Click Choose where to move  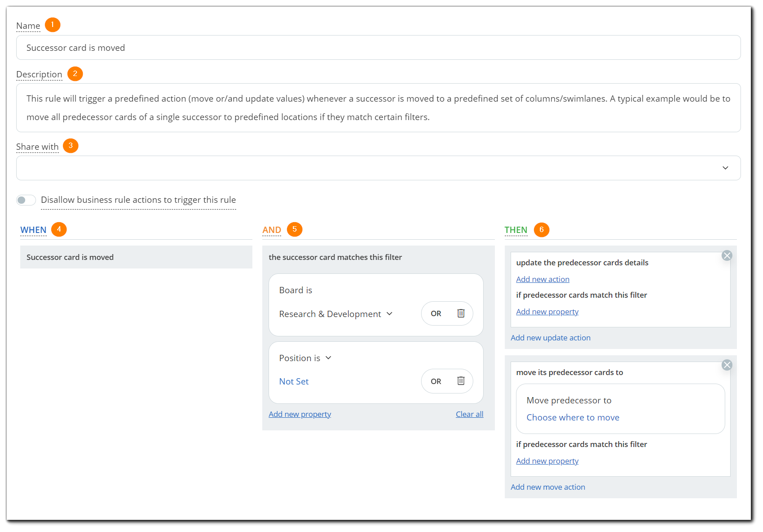573,417
